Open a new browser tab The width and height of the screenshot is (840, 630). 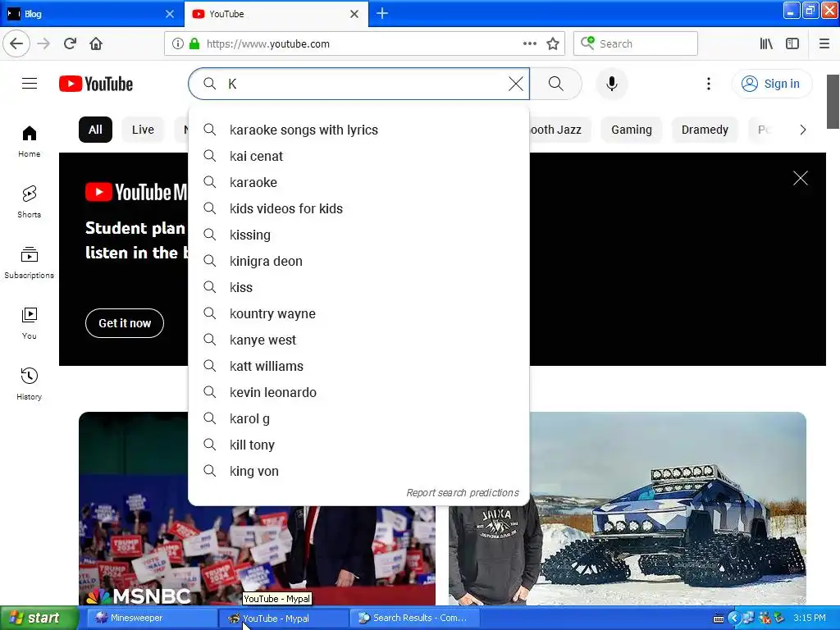(382, 13)
